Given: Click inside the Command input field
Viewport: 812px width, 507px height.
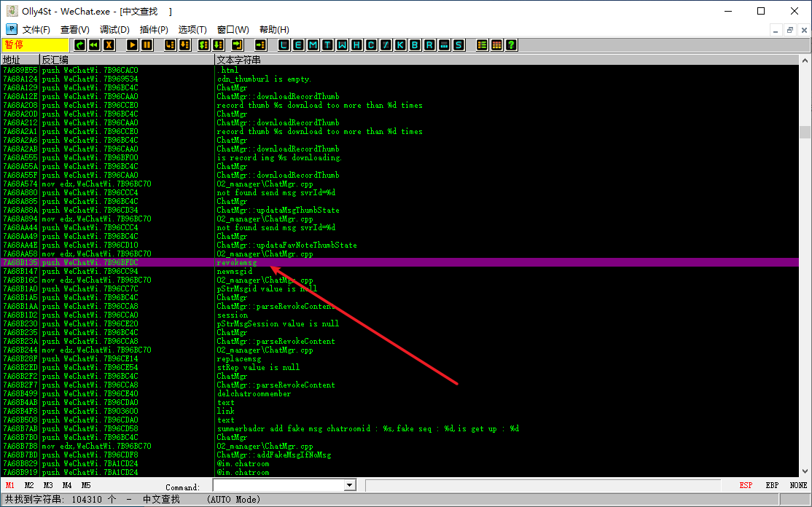Looking at the screenshot, I should pyautogui.click(x=279, y=485).
